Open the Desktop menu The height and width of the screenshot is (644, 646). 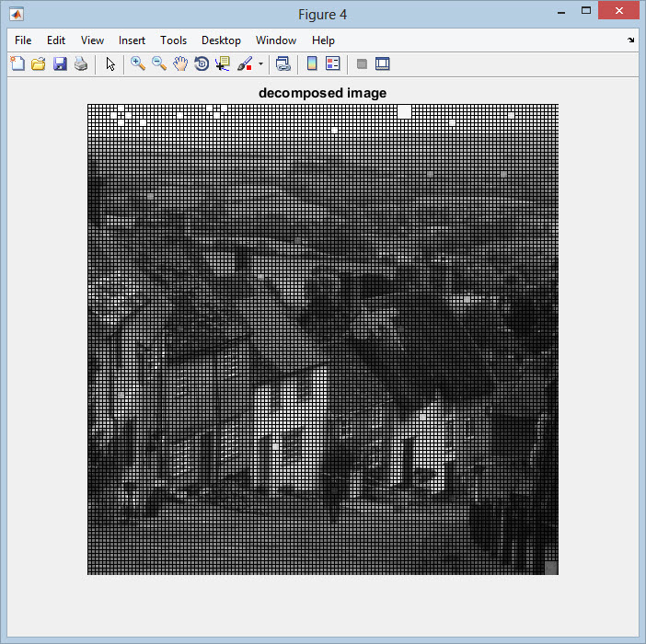click(221, 40)
